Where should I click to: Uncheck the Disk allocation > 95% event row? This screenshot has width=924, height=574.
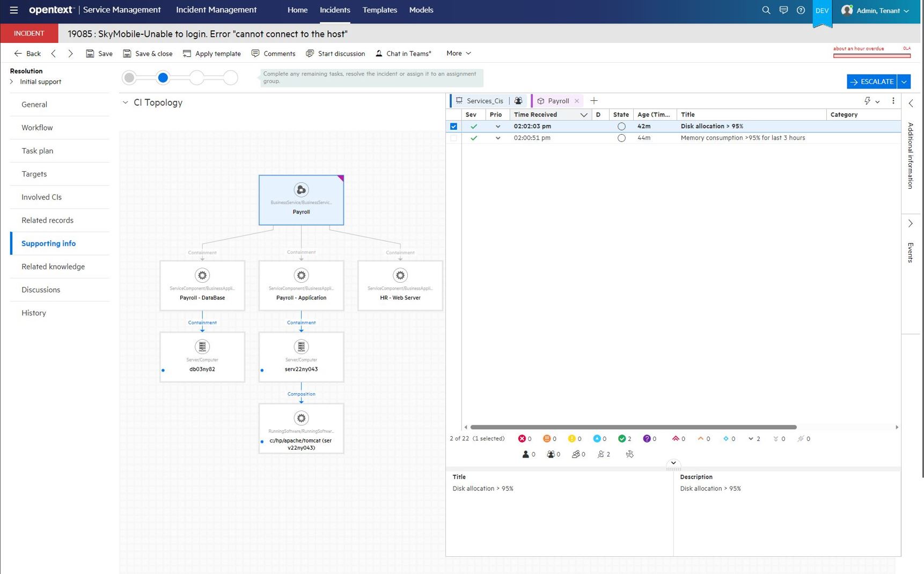453,126
